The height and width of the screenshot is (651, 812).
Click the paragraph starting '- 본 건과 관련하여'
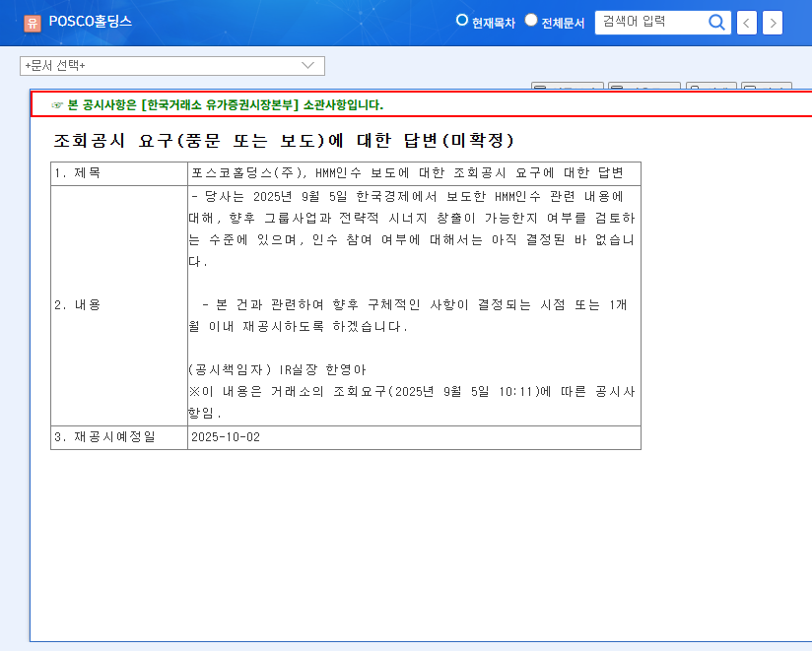click(x=408, y=316)
